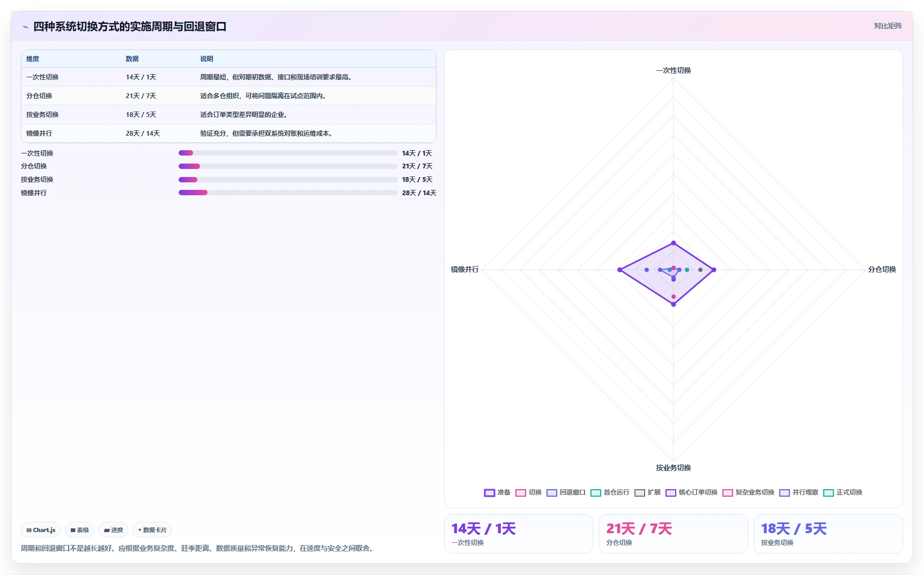Click the 对比矩阵 tag at top right
The width and height of the screenshot is (924, 575).
pyautogui.click(x=888, y=26)
